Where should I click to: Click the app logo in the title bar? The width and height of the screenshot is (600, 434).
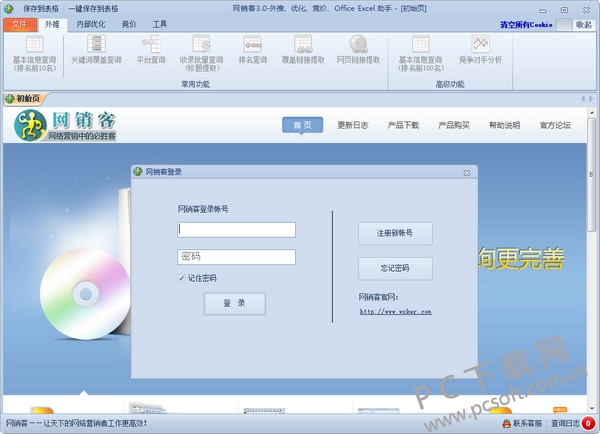pos(8,8)
